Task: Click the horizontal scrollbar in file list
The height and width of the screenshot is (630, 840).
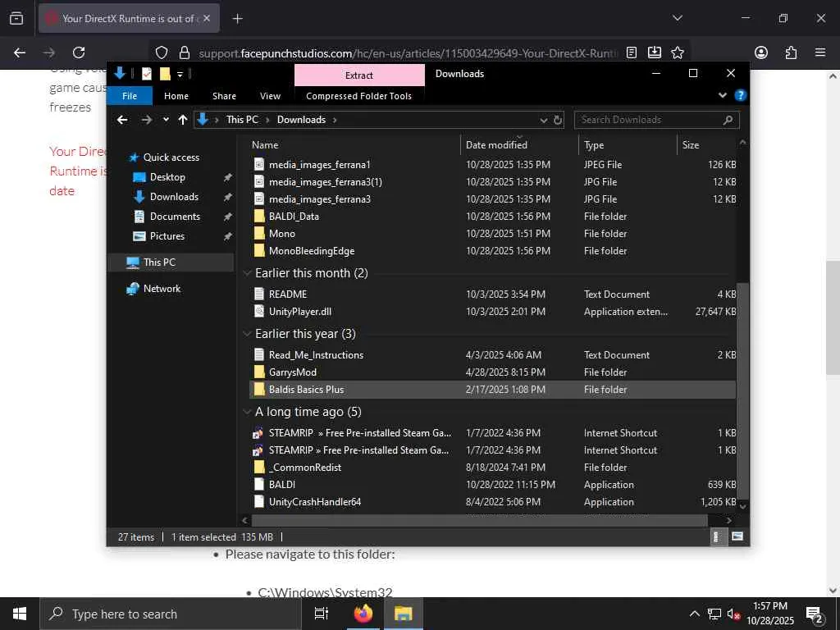Action: 479,520
